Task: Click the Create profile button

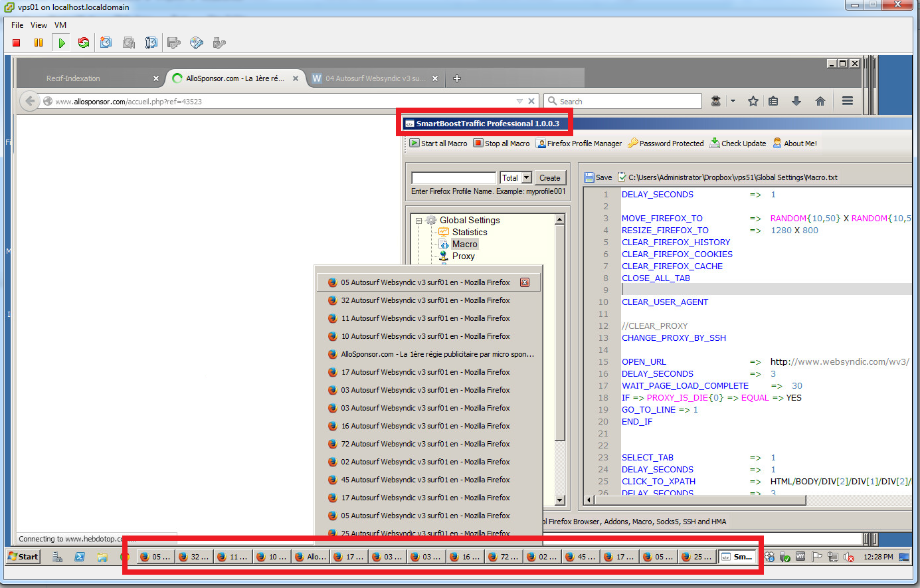Action: click(x=549, y=178)
